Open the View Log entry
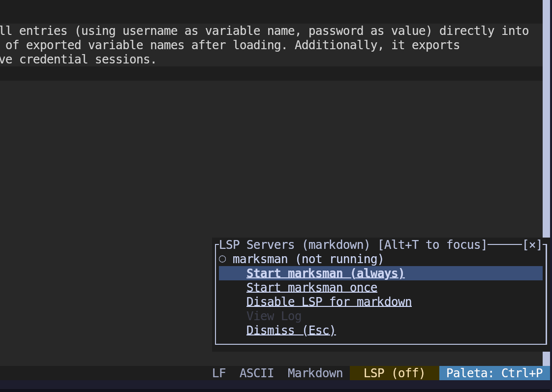The height and width of the screenshot is (392, 552). point(274,316)
